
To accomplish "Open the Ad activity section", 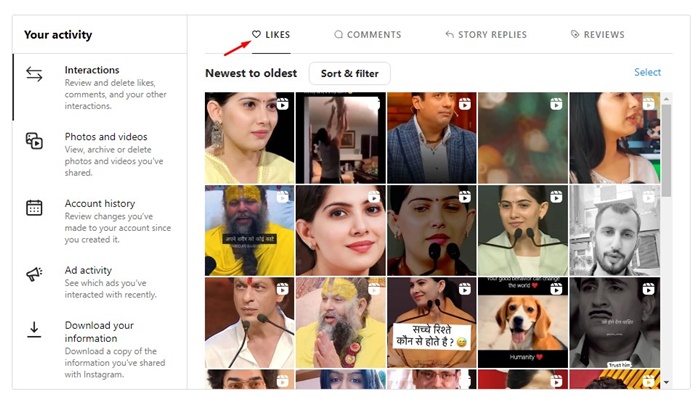I will click(x=100, y=282).
